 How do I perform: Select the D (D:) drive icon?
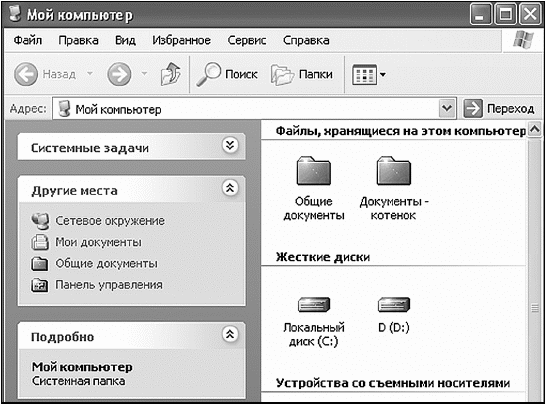[394, 305]
